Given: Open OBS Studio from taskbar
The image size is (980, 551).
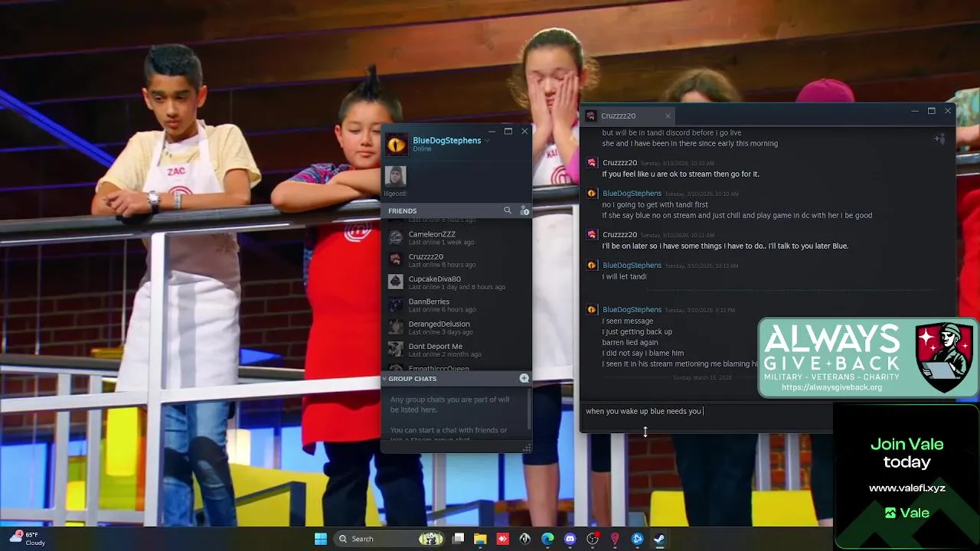Looking at the screenshot, I should 592,539.
